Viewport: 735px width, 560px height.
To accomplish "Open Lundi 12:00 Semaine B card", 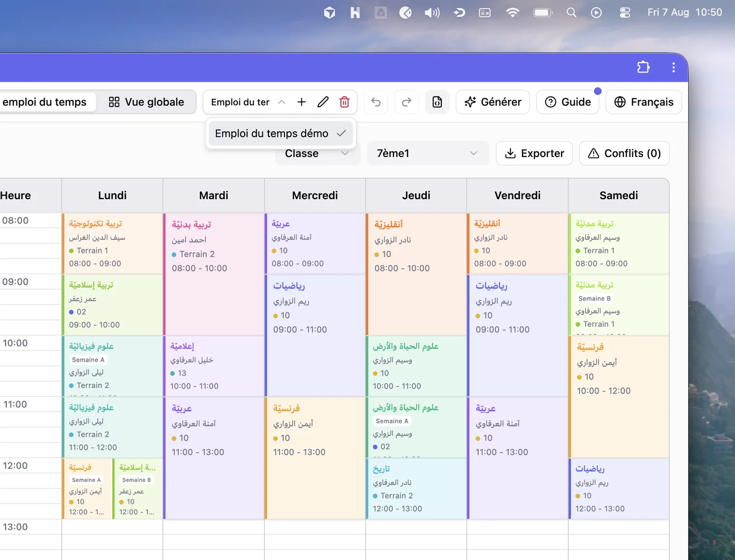I will pos(138,489).
